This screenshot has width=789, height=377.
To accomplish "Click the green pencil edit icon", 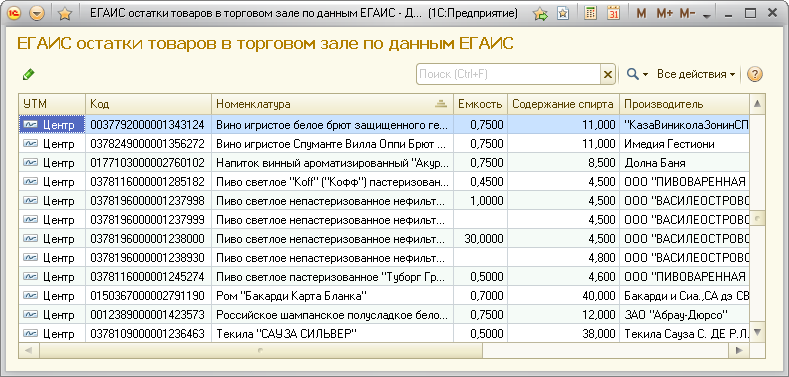I will pos(28,74).
